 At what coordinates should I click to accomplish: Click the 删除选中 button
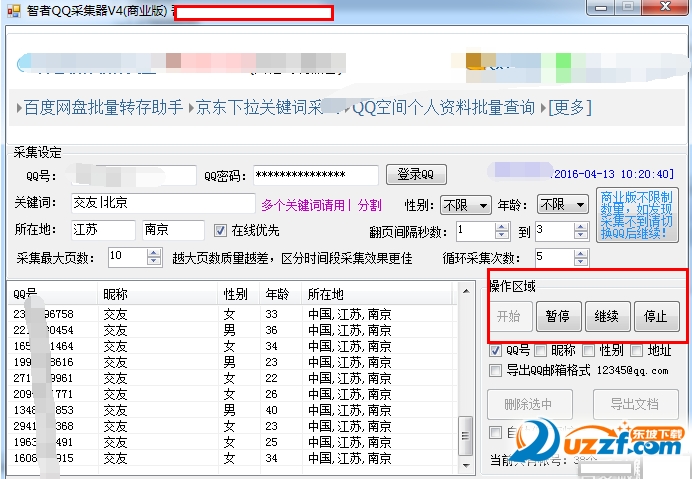[x=530, y=404]
